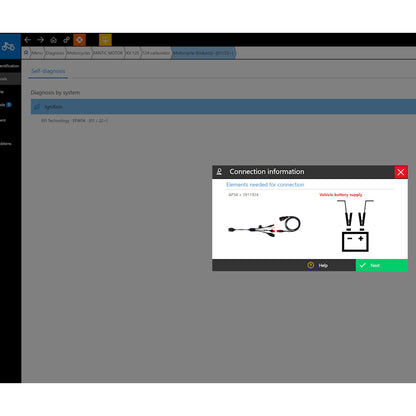The height and width of the screenshot is (416, 416).
Task: Go forward with the right arrow icon
Action: point(40,40)
